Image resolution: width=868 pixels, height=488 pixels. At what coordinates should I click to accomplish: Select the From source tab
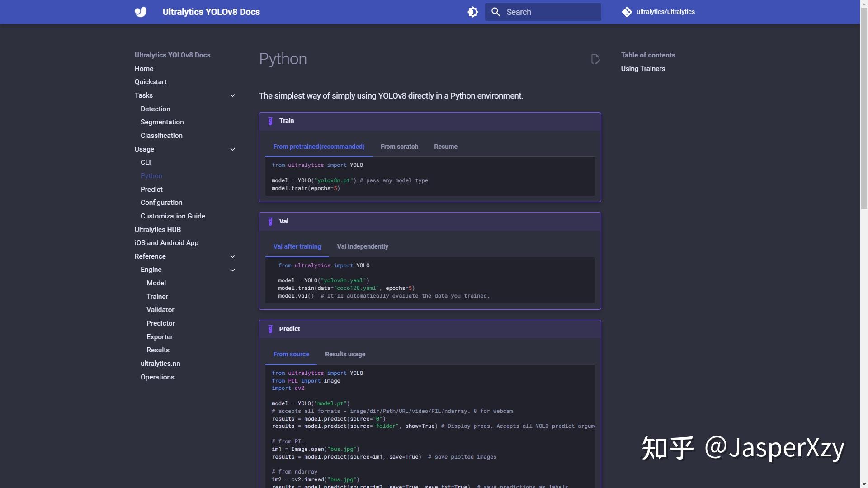(291, 354)
